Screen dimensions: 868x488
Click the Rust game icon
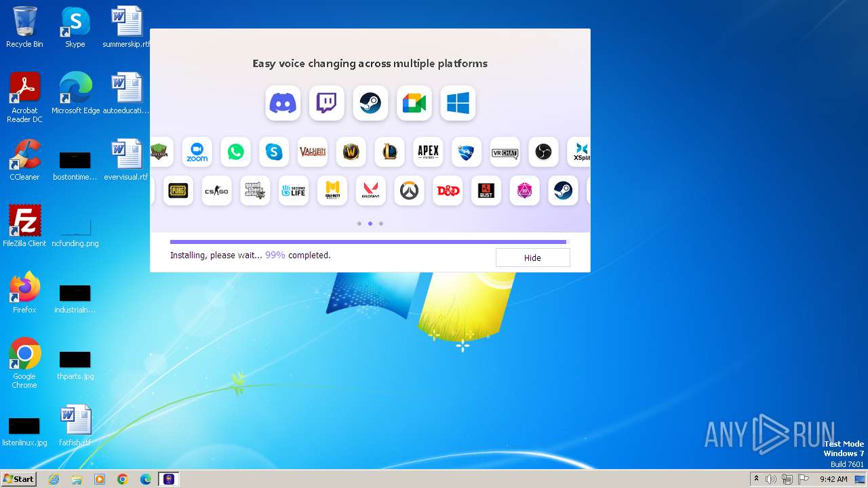pyautogui.click(x=486, y=191)
